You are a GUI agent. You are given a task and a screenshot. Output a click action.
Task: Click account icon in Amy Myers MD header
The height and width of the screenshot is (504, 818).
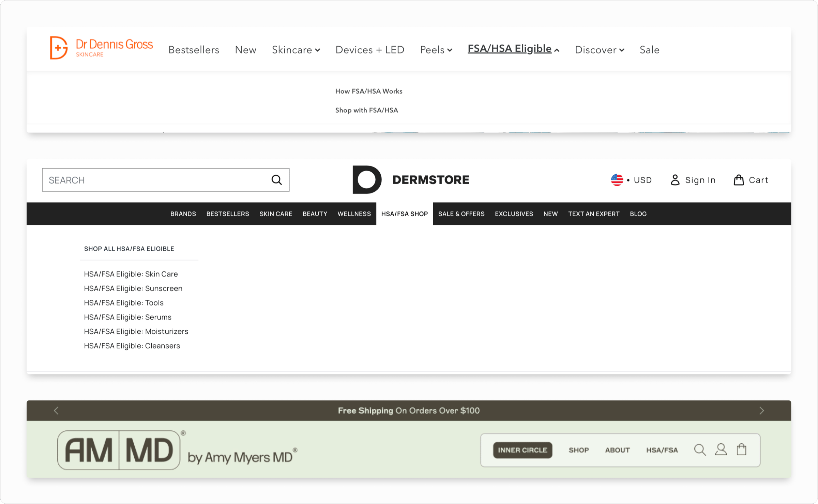coord(721,450)
